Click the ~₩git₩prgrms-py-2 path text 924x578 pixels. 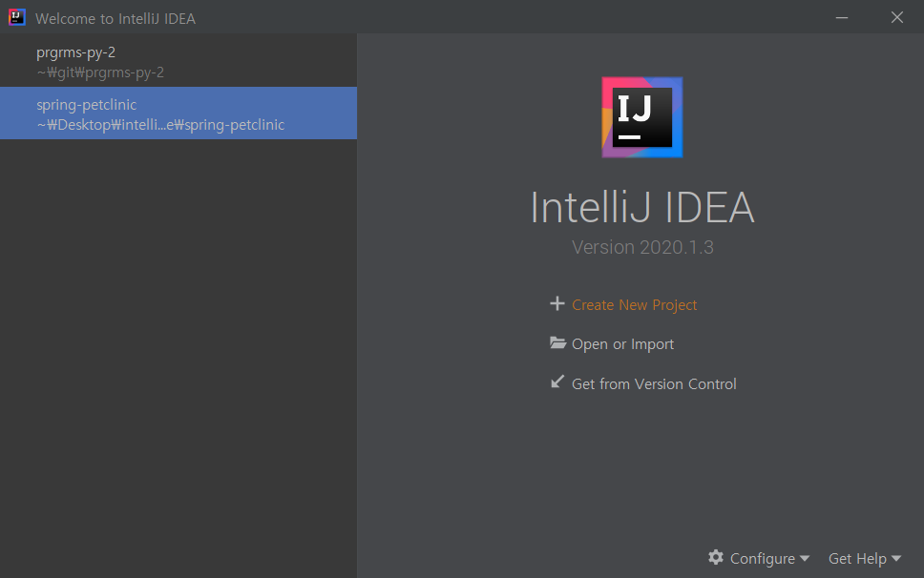coord(100,72)
